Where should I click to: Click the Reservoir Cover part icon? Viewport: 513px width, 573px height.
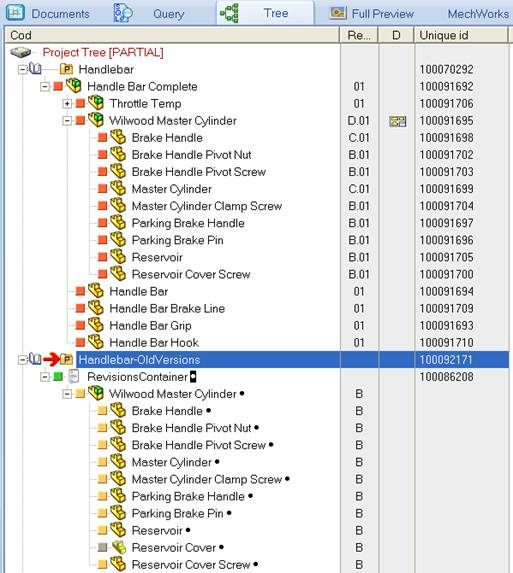pos(119,547)
